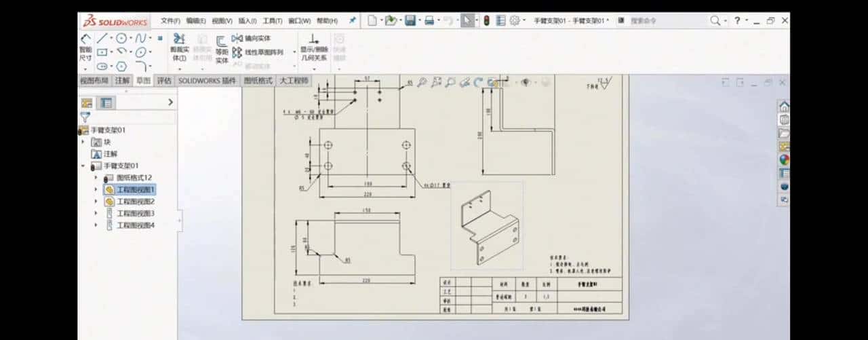The width and height of the screenshot is (868, 340).
Task: Select the Polygon sketch tool
Action: click(x=121, y=67)
